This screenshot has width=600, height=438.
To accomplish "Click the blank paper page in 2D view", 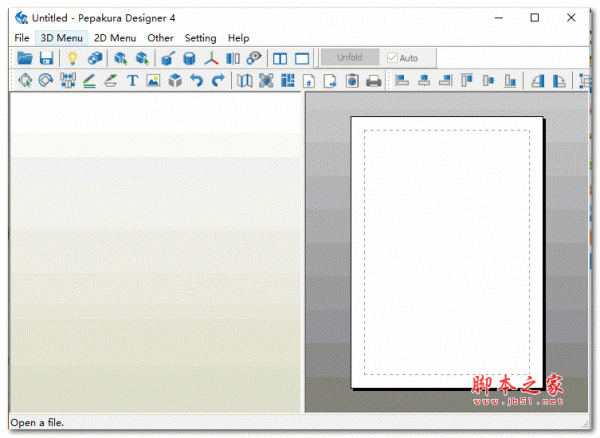I will pos(447,252).
